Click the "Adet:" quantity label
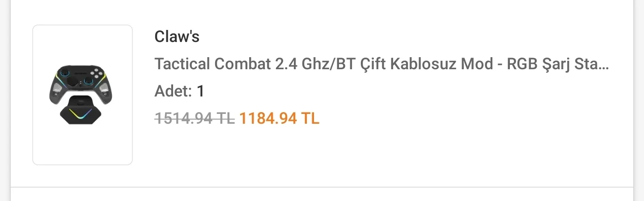Image resolution: width=644 pixels, height=201 pixels. (173, 92)
